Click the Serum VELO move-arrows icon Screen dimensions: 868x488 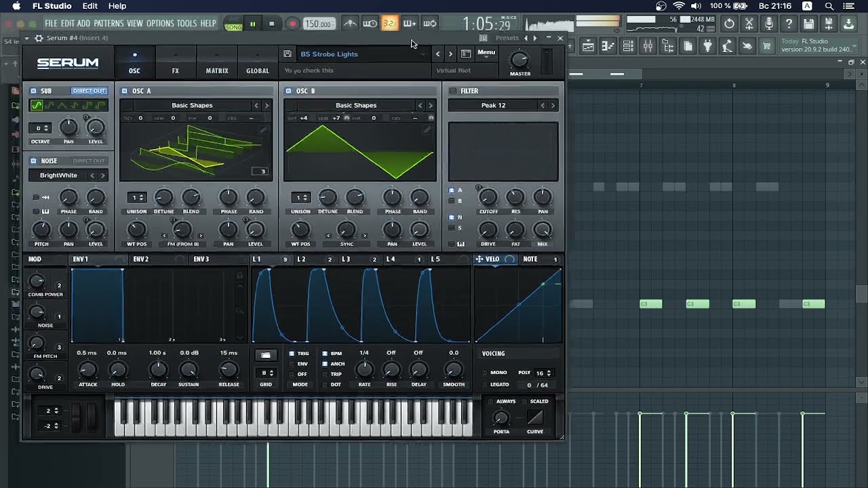pos(479,259)
